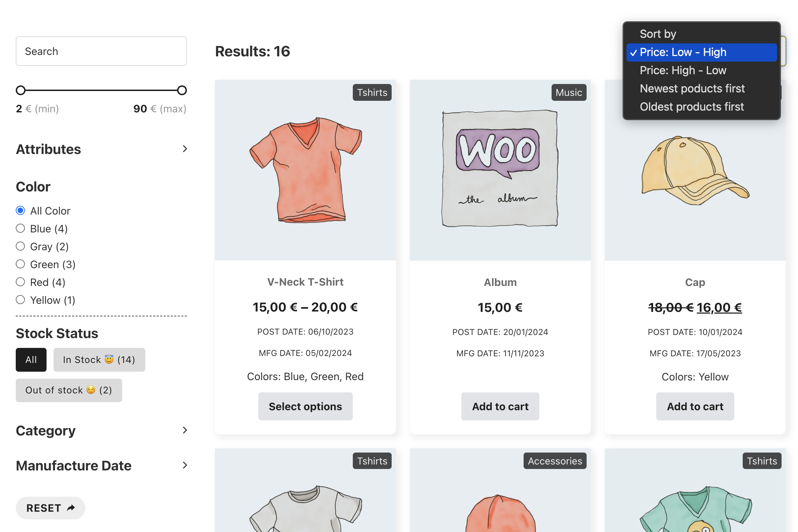Filter by In Stock status

pyautogui.click(x=99, y=359)
